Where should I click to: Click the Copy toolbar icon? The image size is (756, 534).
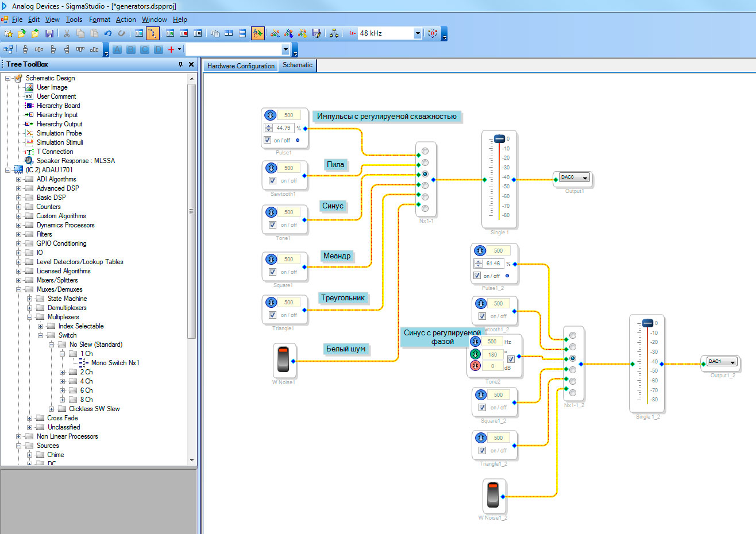(80, 33)
